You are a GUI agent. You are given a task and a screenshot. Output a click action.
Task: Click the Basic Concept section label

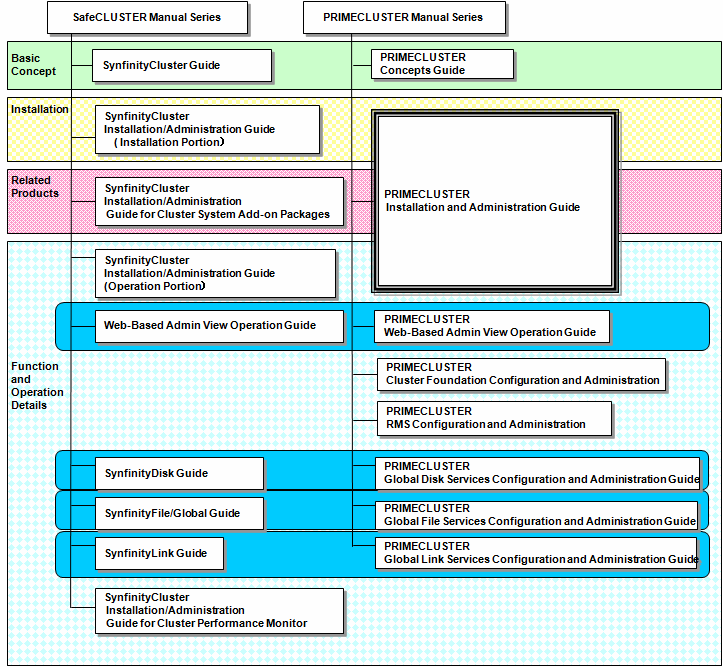pos(33,65)
